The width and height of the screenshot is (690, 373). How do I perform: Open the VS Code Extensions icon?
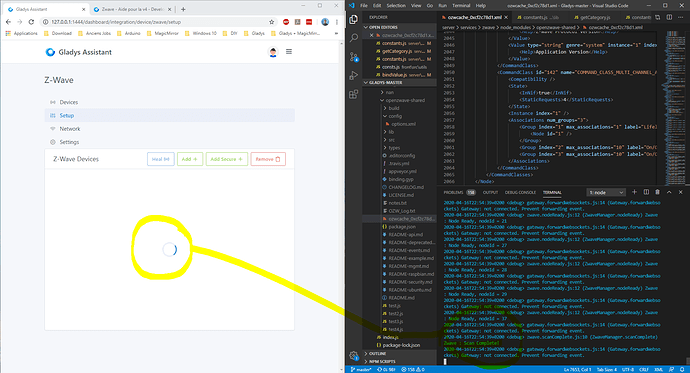click(x=353, y=94)
